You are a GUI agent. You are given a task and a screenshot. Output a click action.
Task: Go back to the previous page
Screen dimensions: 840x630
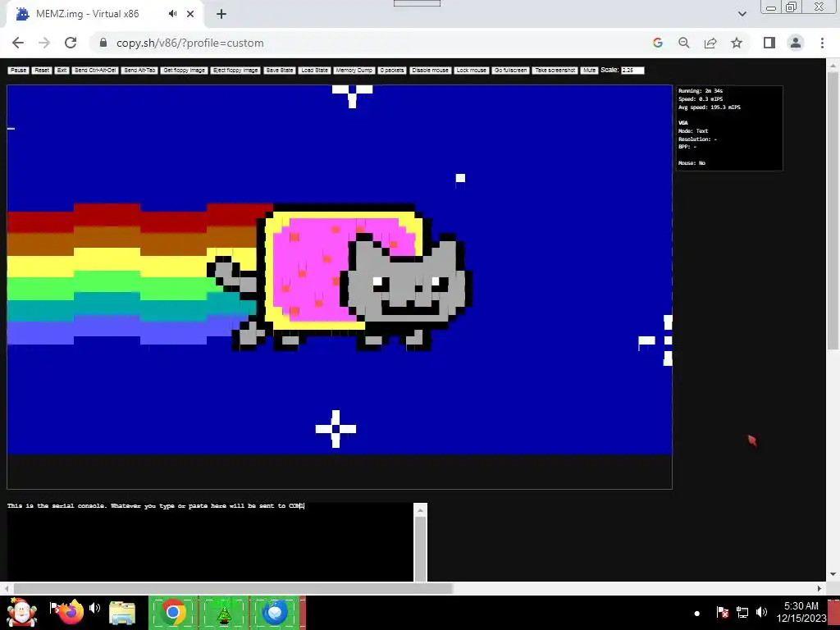(x=18, y=43)
